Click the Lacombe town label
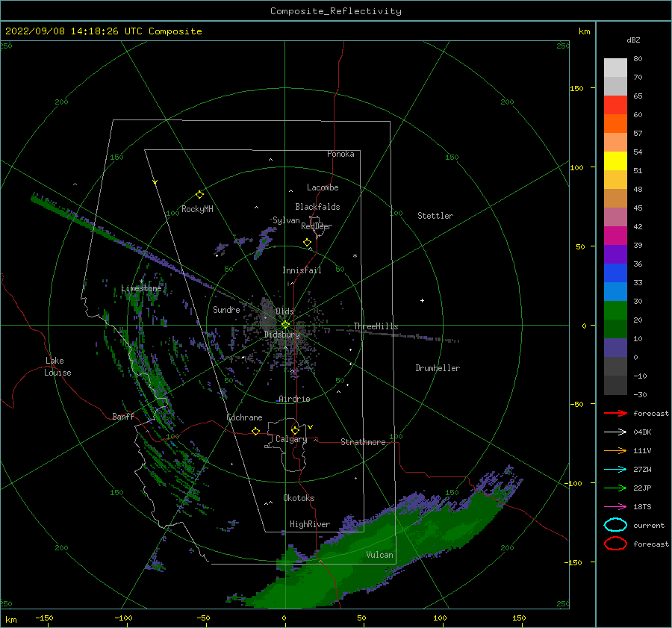 pos(323,187)
